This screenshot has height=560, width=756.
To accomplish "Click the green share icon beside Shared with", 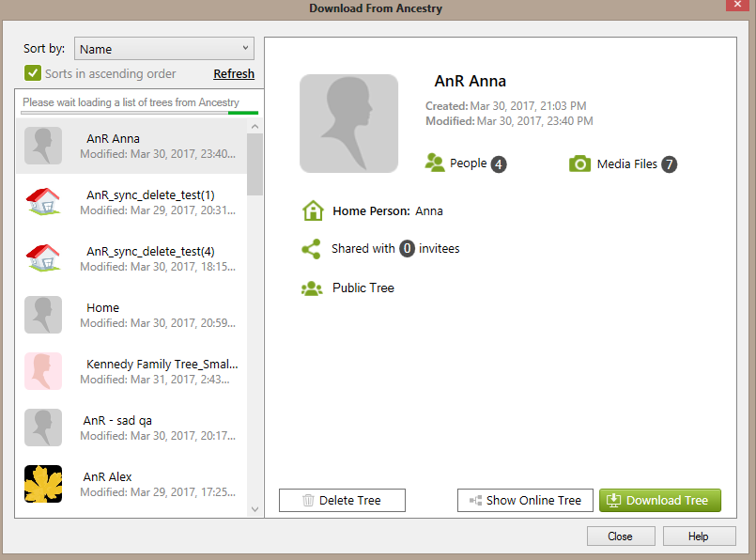I will click(x=311, y=249).
